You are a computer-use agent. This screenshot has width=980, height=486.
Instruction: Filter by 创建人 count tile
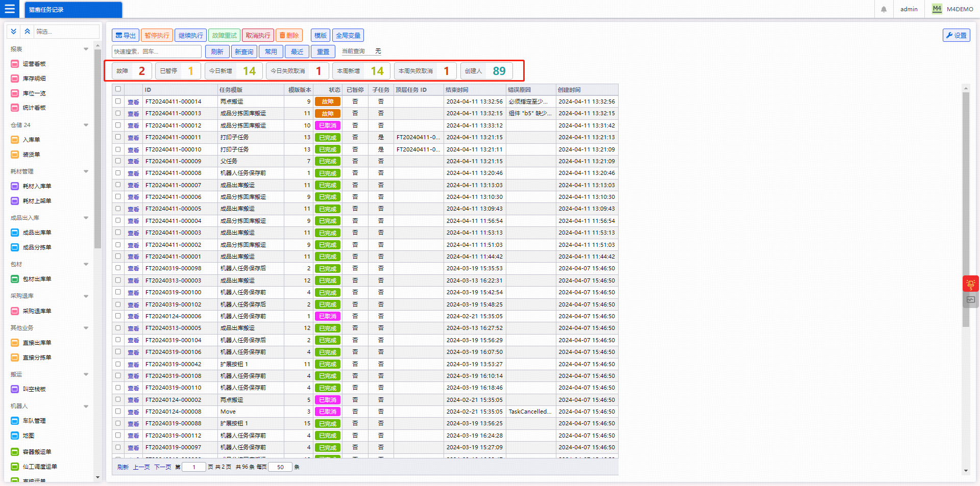pos(486,71)
